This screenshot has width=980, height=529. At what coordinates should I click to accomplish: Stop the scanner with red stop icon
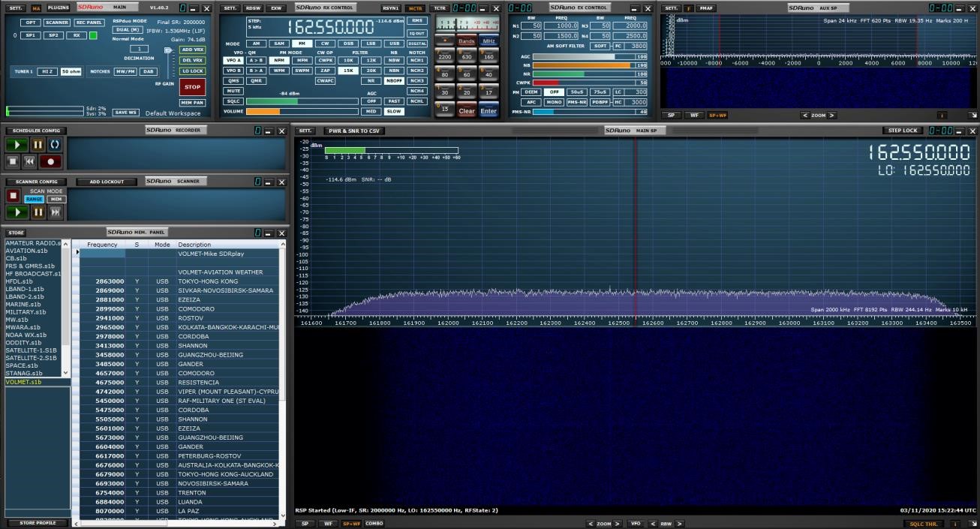[13, 196]
